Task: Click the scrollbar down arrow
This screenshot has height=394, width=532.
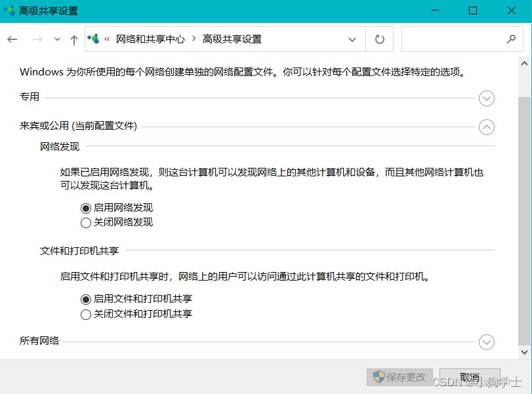Action: [525, 352]
